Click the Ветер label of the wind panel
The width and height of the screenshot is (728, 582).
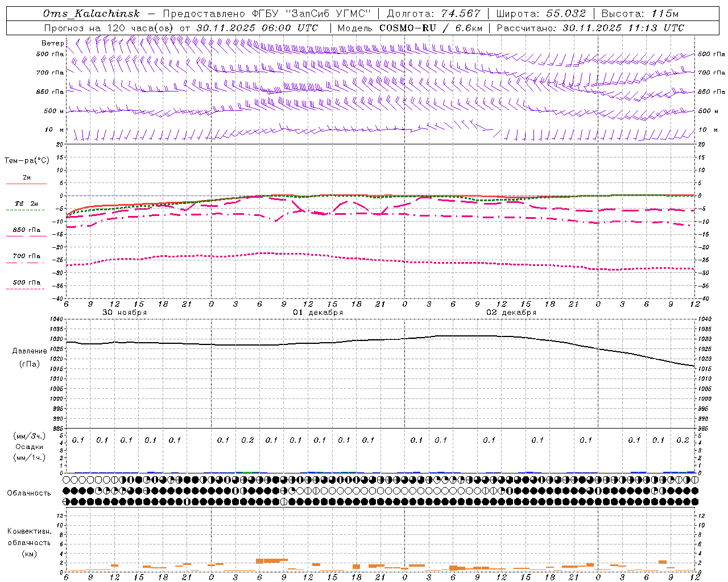pyautogui.click(x=52, y=43)
